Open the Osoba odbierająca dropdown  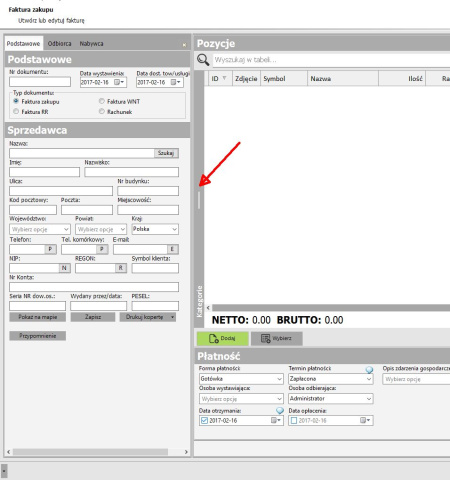click(x=331, y=399)
